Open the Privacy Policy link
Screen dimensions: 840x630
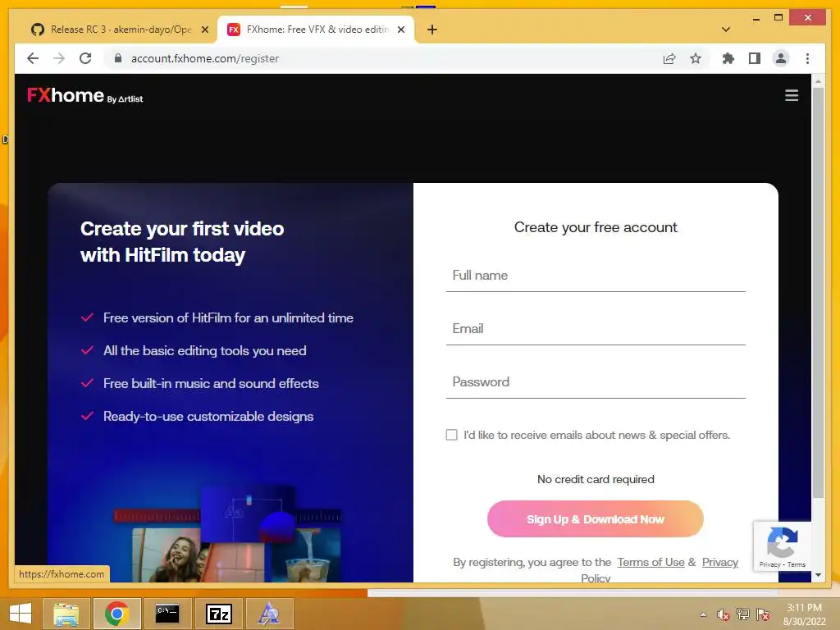pyautogui.click(x=719, y=563)
